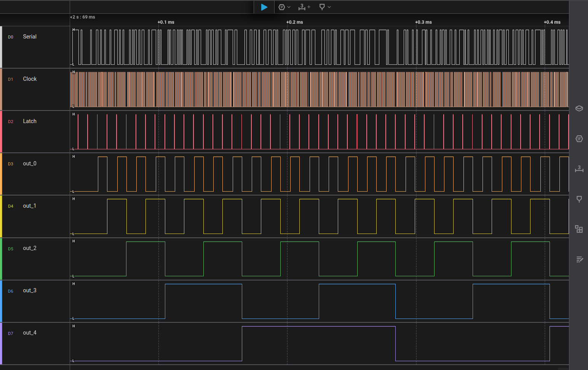Open Device Settings layers icon in right sidebar

point(579,109)
